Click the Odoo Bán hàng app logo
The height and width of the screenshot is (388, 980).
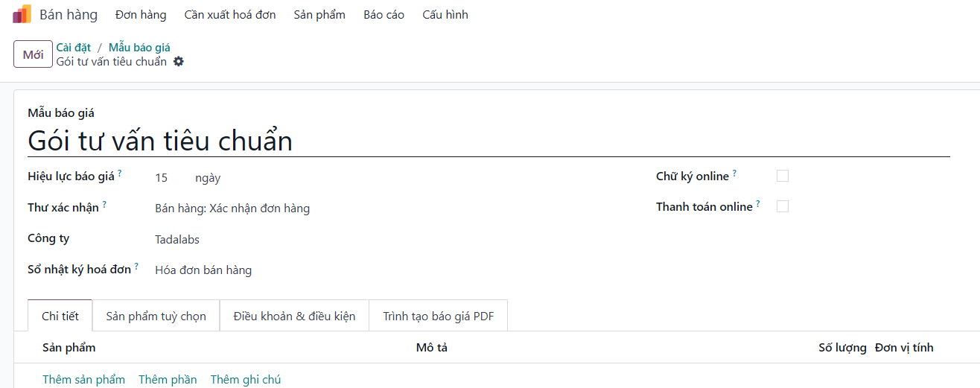coord(22,14)
